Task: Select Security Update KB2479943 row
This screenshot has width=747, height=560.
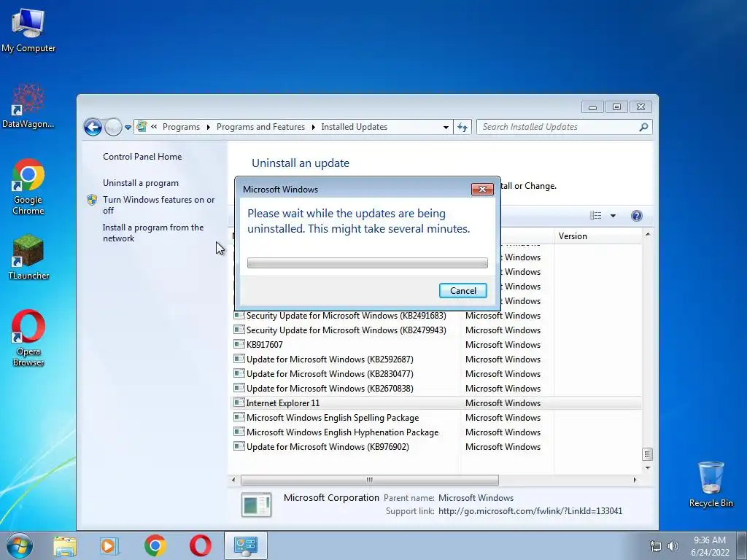Action: (436, 330)
